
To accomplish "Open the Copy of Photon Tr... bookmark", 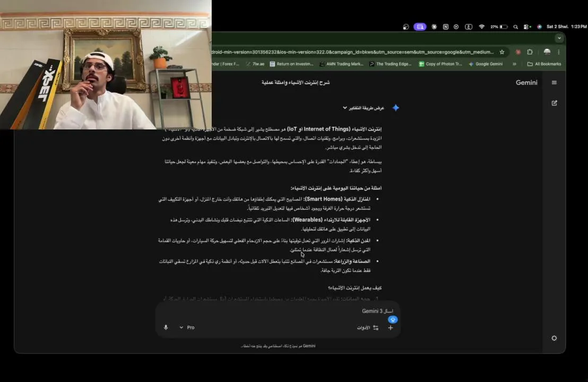I will [x=440, y=64].
